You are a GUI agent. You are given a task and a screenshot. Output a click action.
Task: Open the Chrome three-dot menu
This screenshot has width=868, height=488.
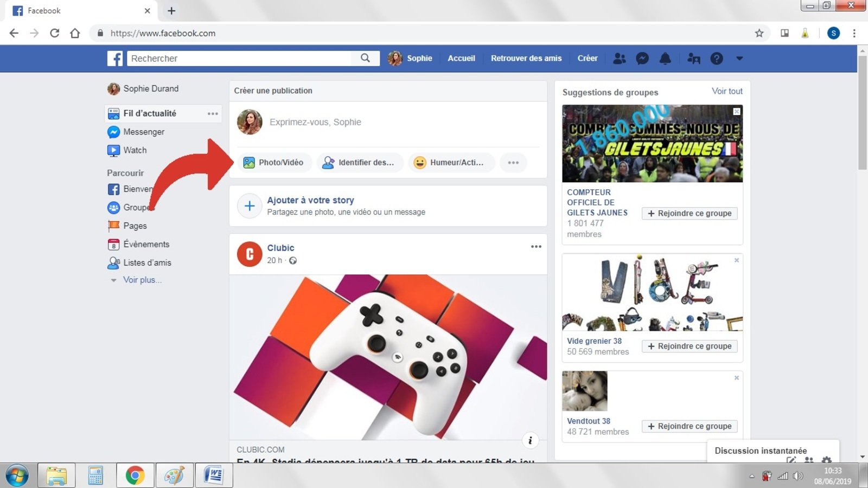coord(854,33)
